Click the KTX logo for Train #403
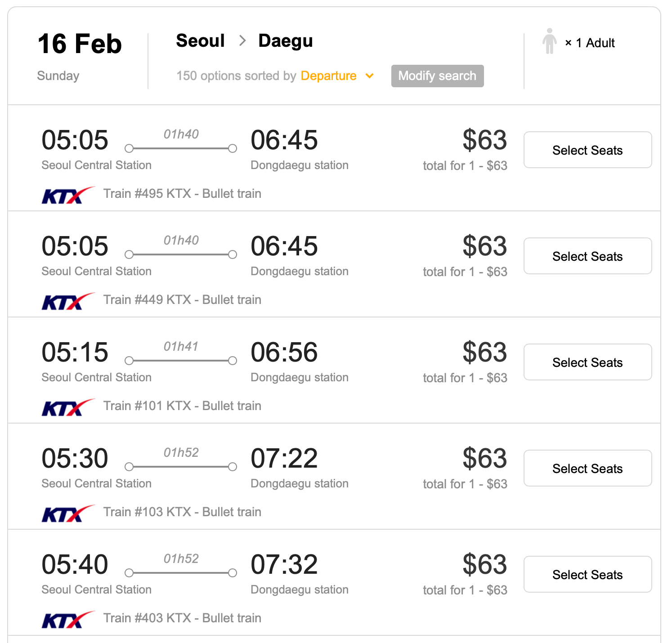Screen dimensions: 672x643 [67, 619]
